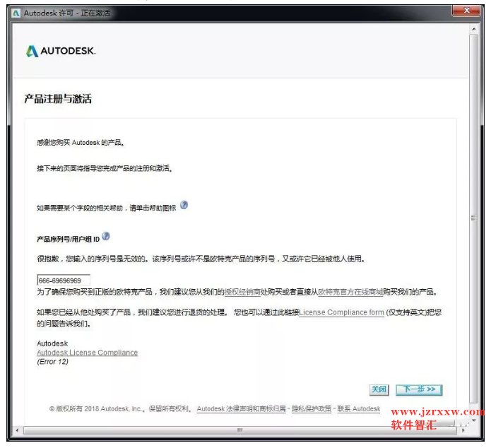Open the 联系 Autodesk footer link
The image size is (491, 448).
pyautogui.click(x=359, y=409)
